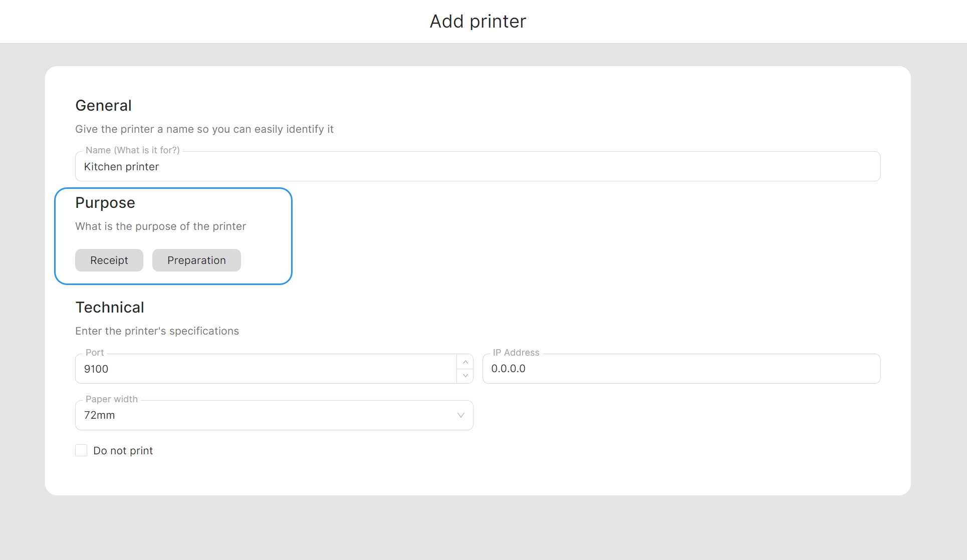Click the Name (What is it for?) label
This screenshot has width=967, height=560.
click(x=132, y=150)
